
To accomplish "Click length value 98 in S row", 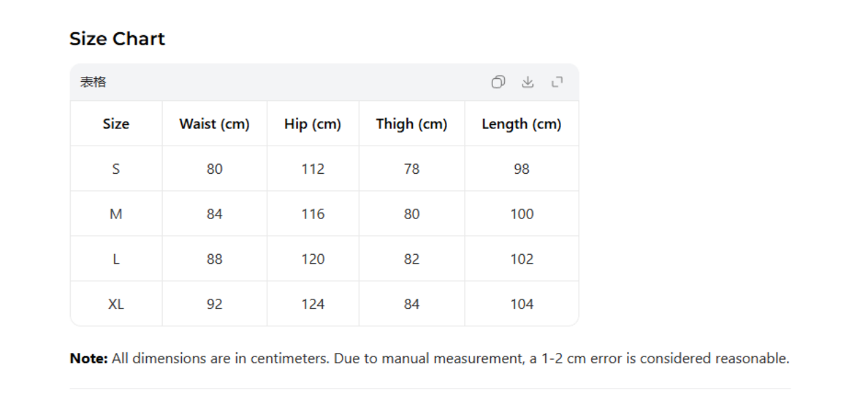I will [x=521, y=169].
